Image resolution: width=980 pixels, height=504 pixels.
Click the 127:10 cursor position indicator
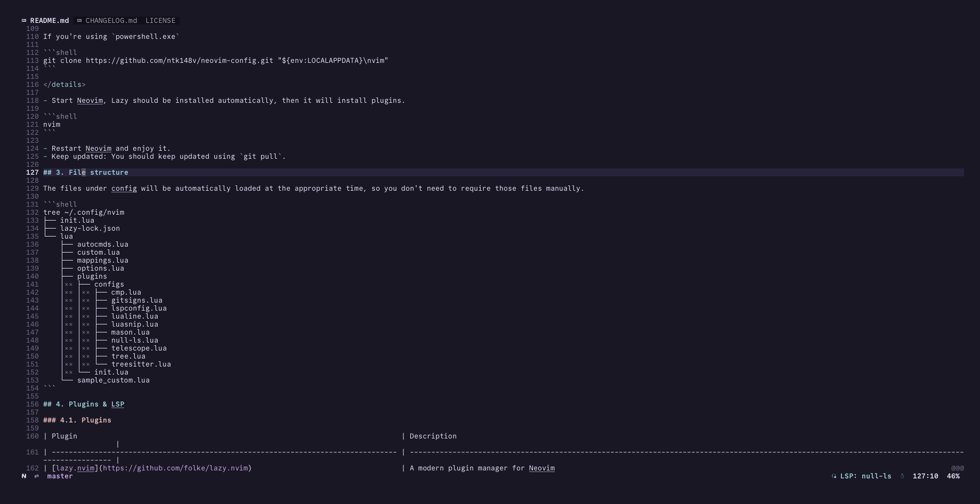tap(925, 476)
